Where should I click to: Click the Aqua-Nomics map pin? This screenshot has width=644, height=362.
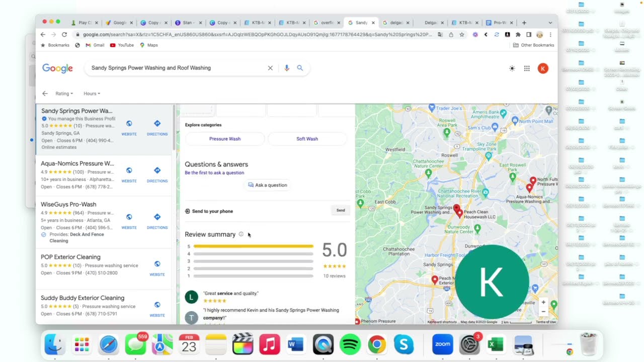(x=529, y=188)
